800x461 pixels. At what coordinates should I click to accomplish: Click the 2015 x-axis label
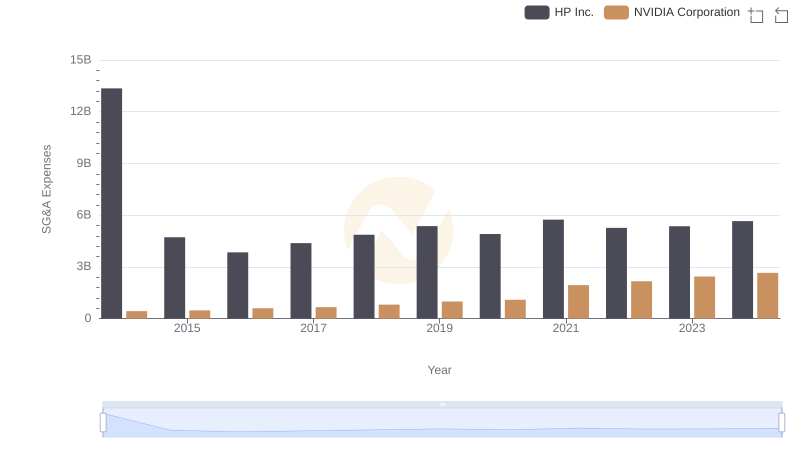(187, 328)
